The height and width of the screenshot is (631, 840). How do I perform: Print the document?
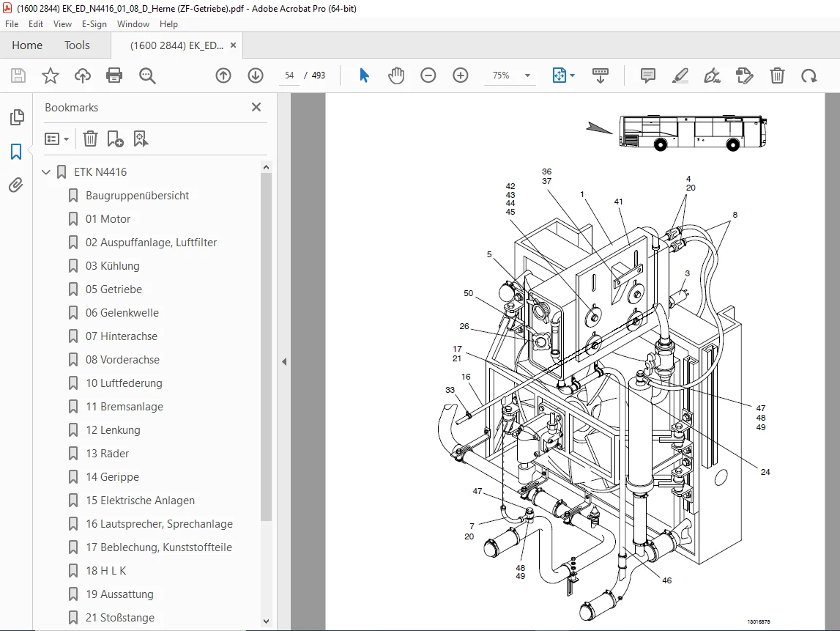[114, 75]
